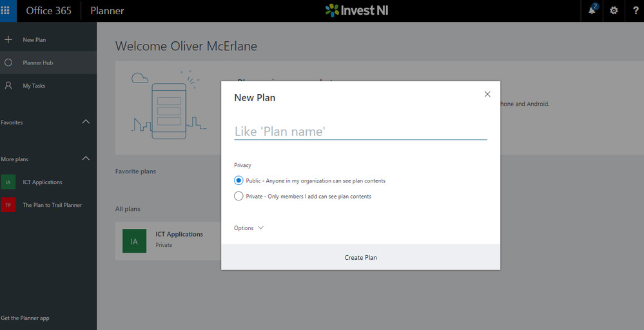Open ICT Applications in sidebar
Screen dimensions: 644x330
[48, 182]
